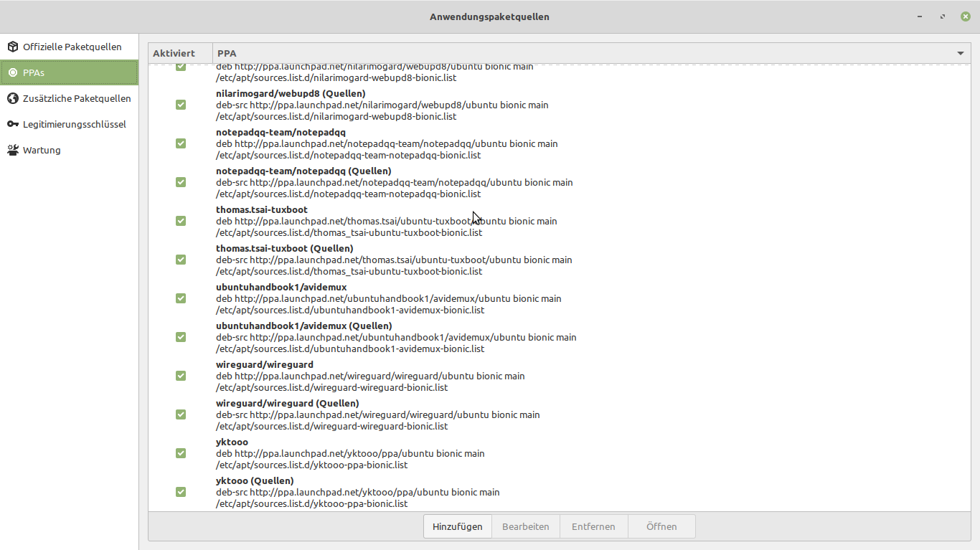Toggle yktooo (Quellen) checkbox

pyautogui.click(x=181, y=492)
